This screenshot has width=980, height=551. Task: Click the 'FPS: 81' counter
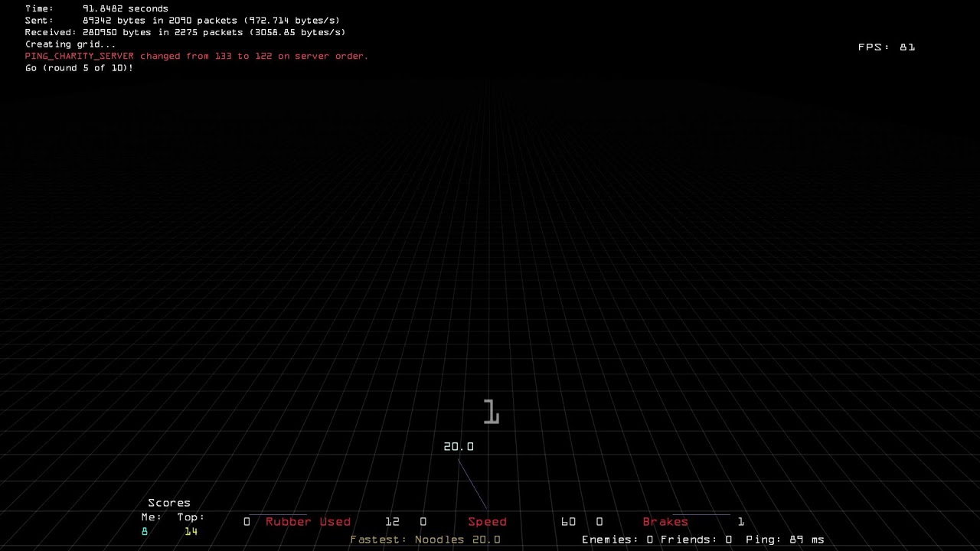[887, 47]
